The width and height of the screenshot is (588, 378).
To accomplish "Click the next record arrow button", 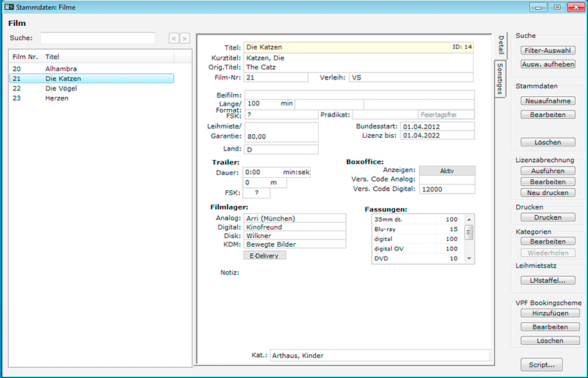I will point(185,38).
